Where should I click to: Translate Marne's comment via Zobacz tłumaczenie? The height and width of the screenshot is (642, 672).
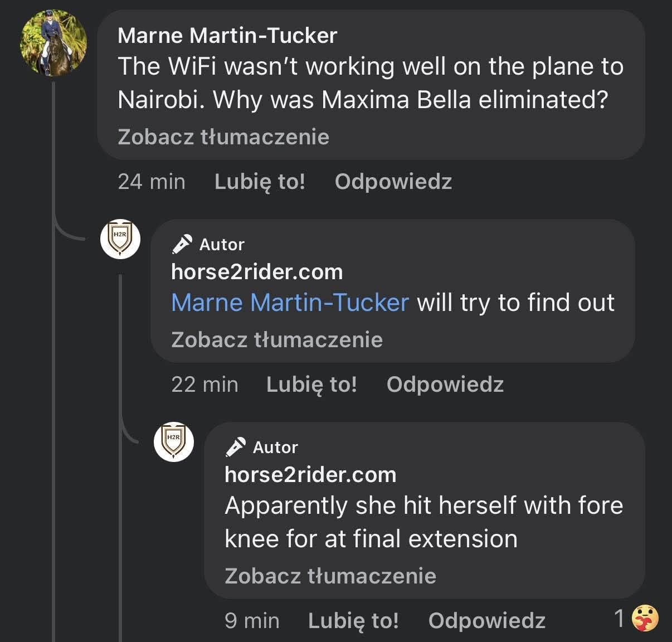[223, 137]
